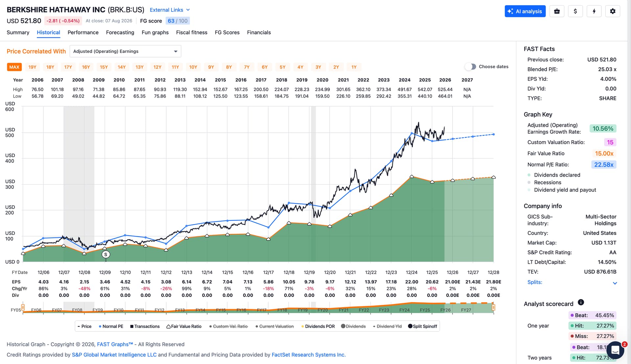631x364 pixels.
Task: Click the Earnings Growth Rate 10.56% badge
Action: tap(603, 128)
